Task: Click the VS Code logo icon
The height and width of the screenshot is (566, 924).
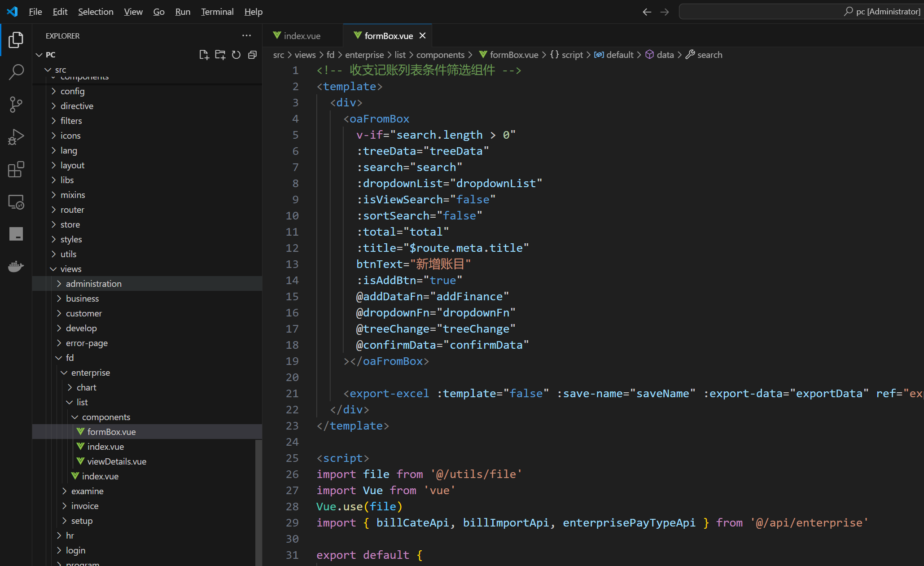Action: point(12,12)
